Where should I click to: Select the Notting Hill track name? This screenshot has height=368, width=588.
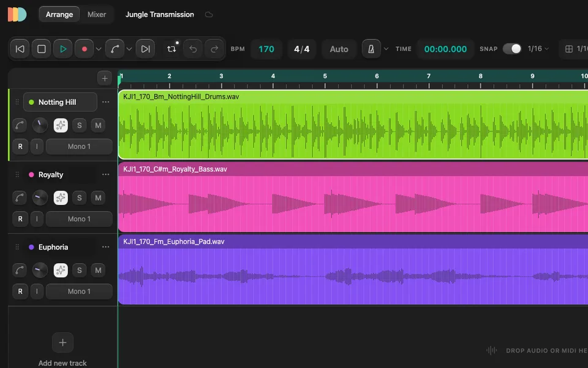click(x=60, y=102)
